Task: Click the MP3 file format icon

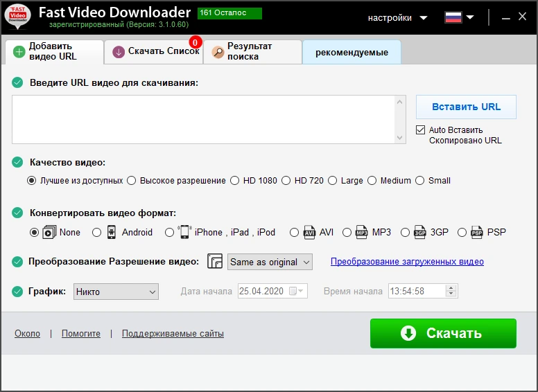Action: point(361,232)
